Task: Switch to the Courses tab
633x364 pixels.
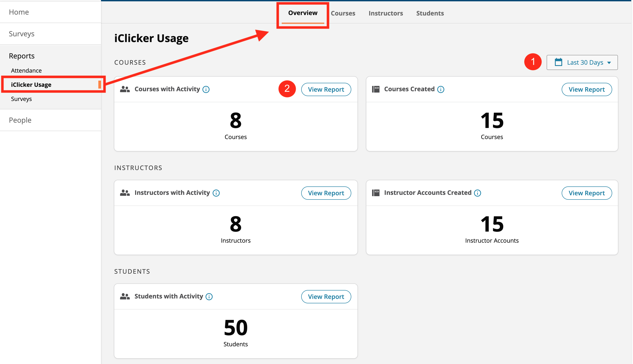Action: click(343, 13)
